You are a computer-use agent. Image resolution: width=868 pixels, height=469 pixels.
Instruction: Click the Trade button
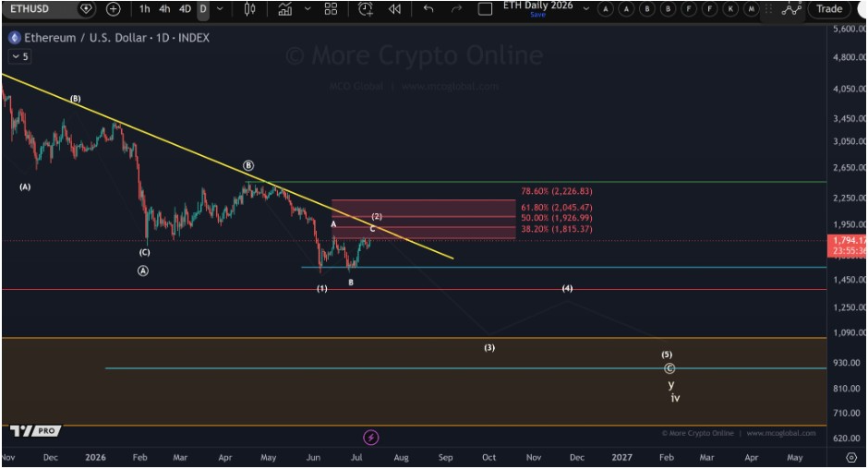828,9
